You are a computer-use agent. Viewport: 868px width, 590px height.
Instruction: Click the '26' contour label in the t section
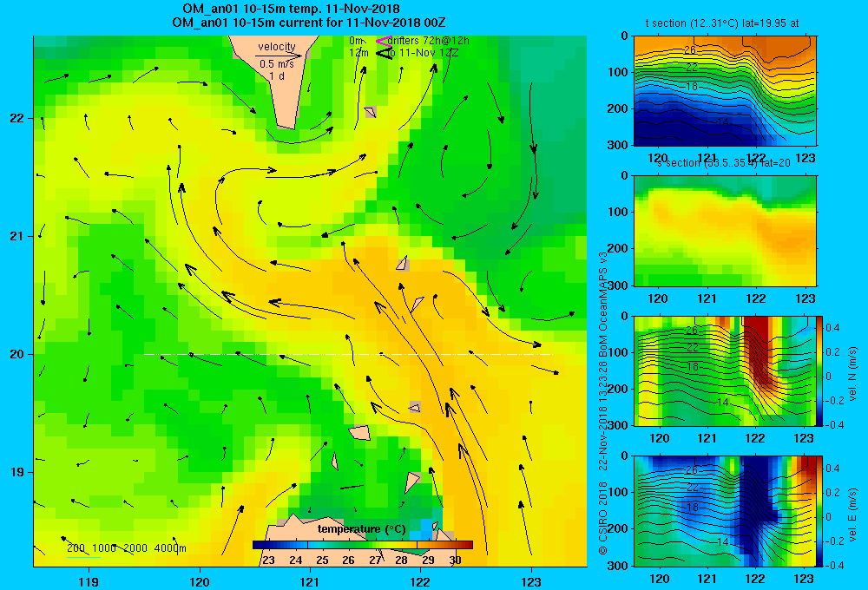click(x=690, y=49)
